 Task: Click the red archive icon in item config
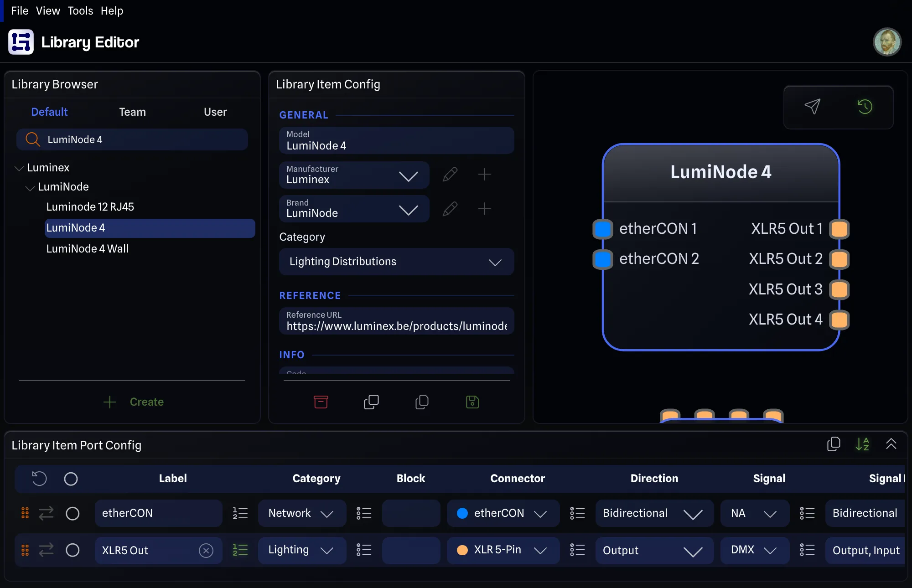[321, 402]
